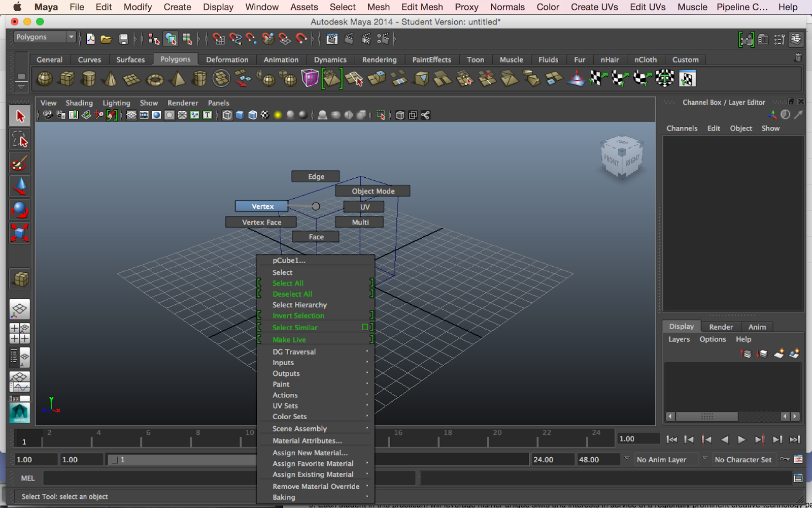The image size is (812, 508).
Task: Expand the DG Traversal submenu
Action: coord(316,352)
